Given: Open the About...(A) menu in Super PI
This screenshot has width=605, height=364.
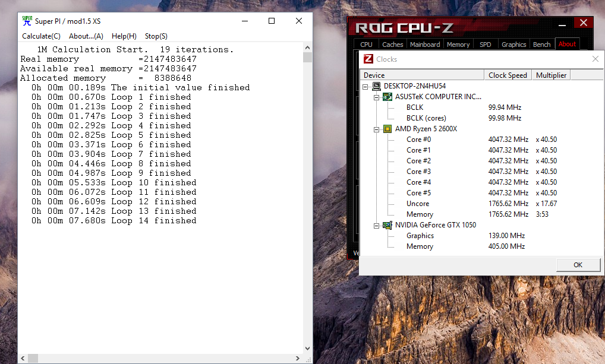Looking at the screenshot, I should [x=86, y=36].
